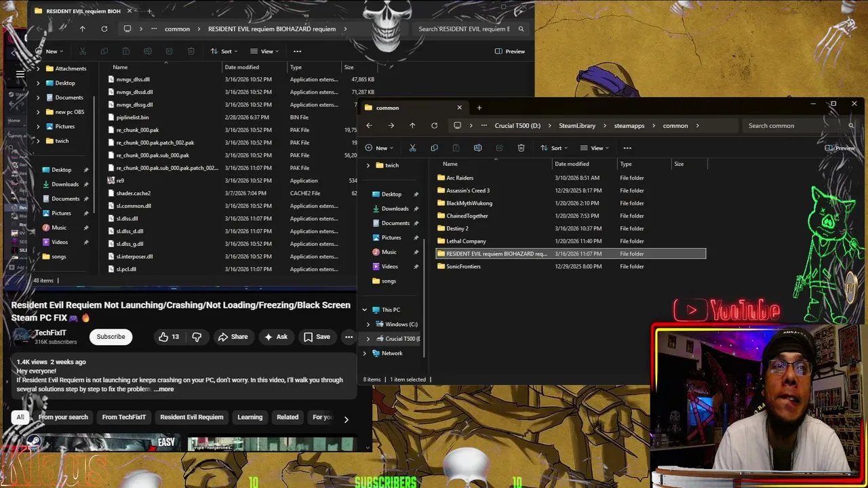Open more options in RESIDENT EVIL window toolbar

(297, 52)
